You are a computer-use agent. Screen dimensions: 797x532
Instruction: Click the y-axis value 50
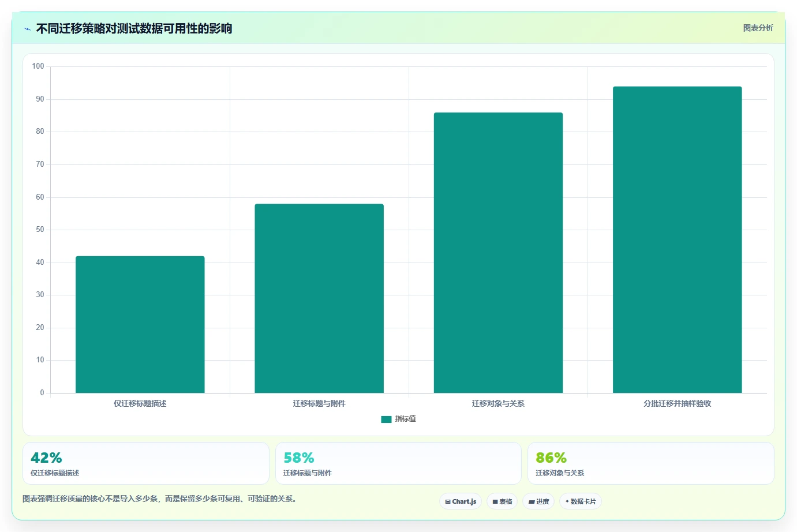pos(40,230)
